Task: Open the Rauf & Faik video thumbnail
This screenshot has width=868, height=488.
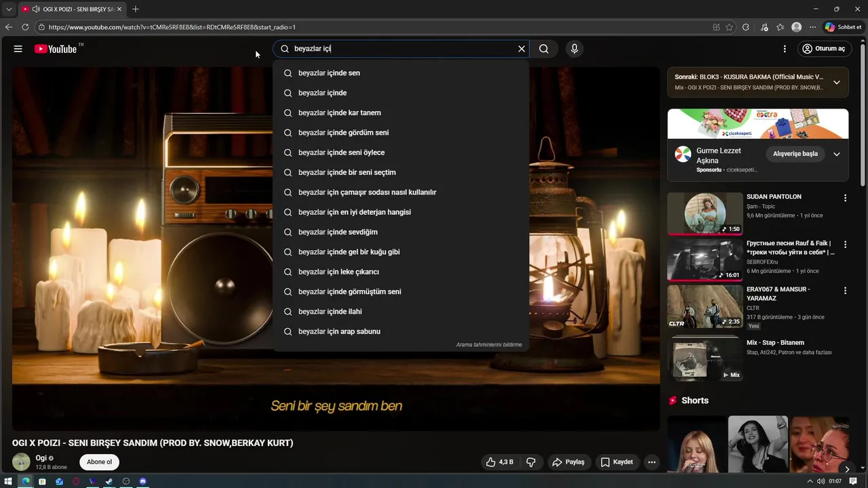Action: point(705,260)
